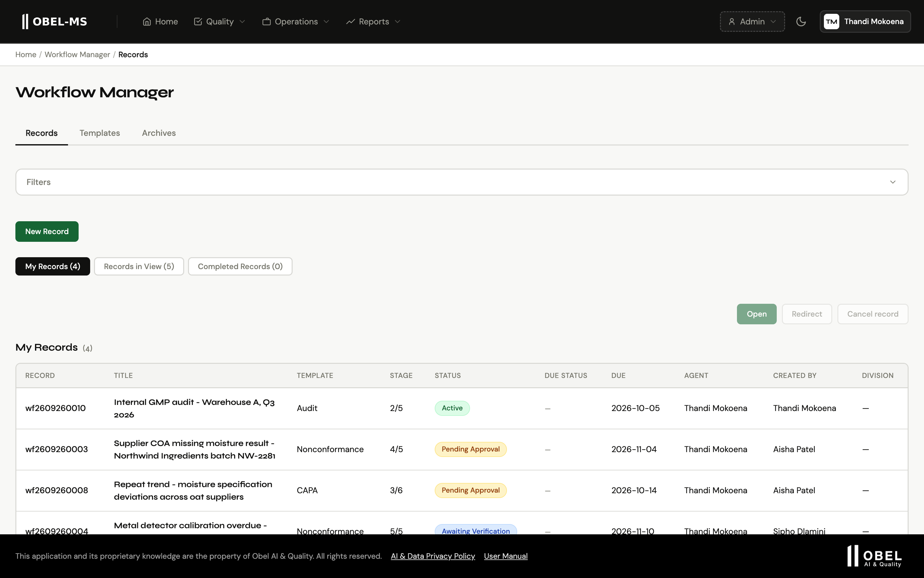Click the Internal GMP audit title
Viewport: 924px width, 578px height.
[x=194, y=408]
